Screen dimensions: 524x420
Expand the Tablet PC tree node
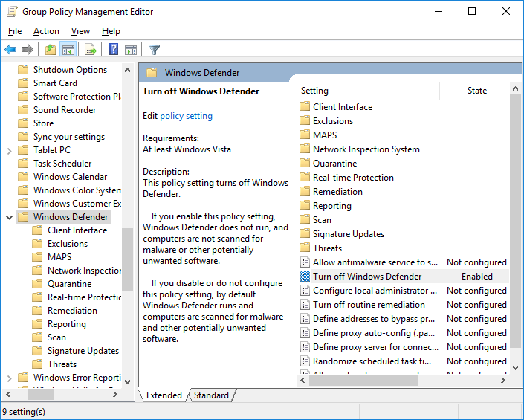(x=10, y=151)
